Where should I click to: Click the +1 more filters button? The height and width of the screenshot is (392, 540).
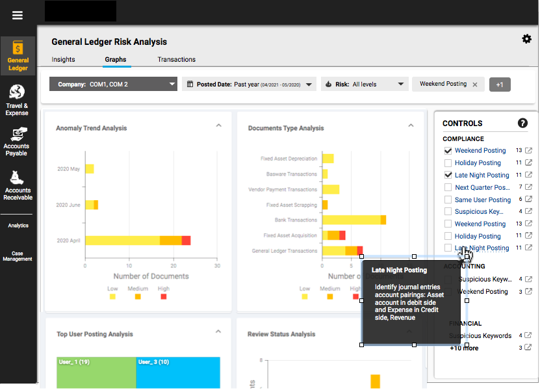click(x=500, y=85)
